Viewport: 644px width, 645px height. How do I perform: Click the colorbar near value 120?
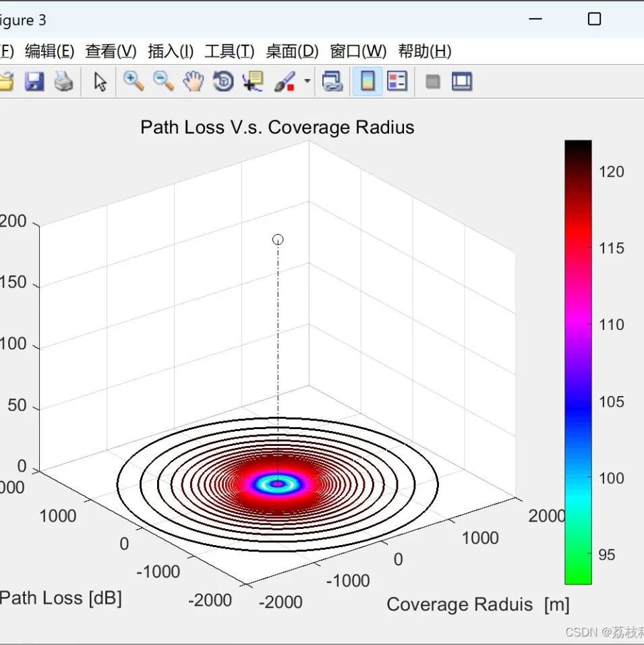(578, 171)
